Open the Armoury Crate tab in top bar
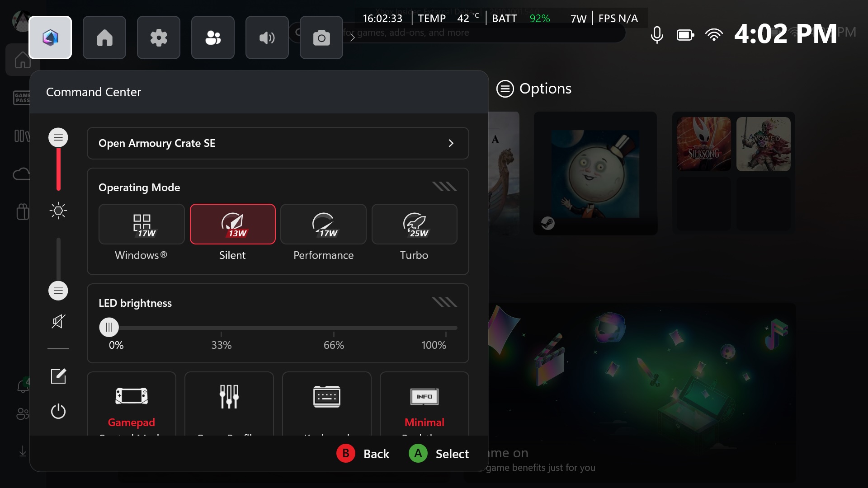Viewport: 868px width, 488px height. 50,38
